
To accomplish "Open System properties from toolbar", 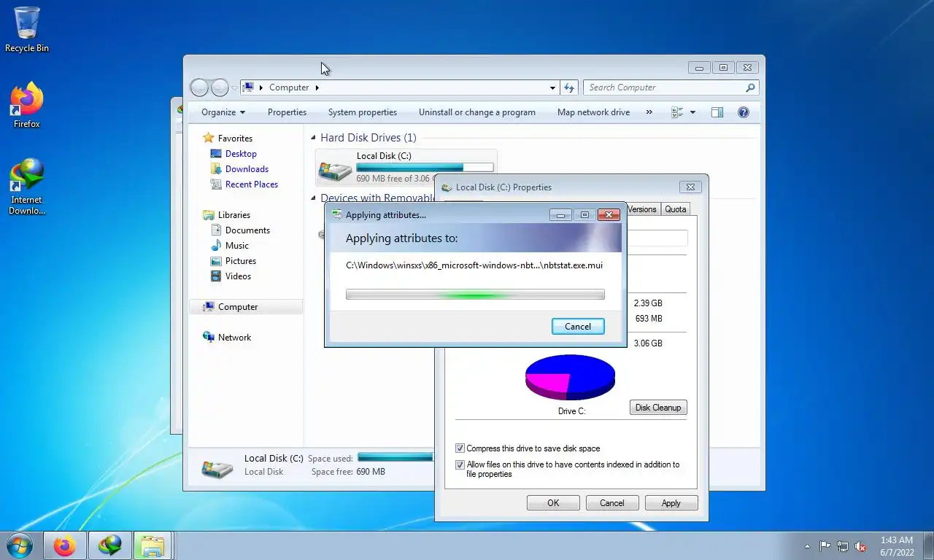I will click(x=363, y=112).
